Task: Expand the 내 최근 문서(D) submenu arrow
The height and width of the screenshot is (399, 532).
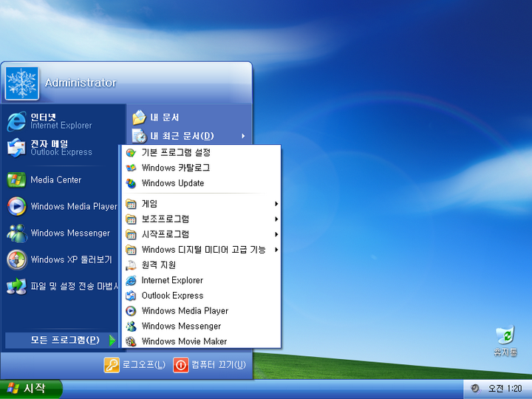Action: [x=243, y=136]
